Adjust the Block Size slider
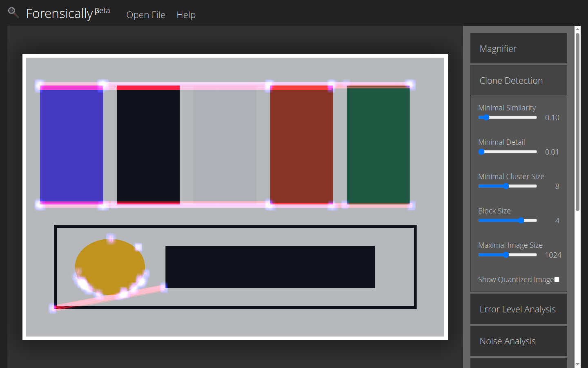Viewport: 588px width, 368px height. tap(508, 220)
